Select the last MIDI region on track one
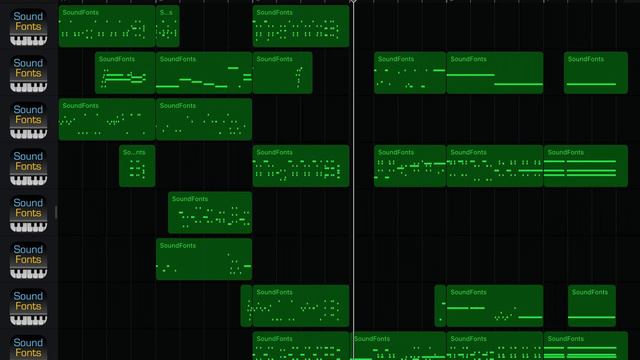The height and width of the screenshot is (360, 640). click(x=301, y=26)
